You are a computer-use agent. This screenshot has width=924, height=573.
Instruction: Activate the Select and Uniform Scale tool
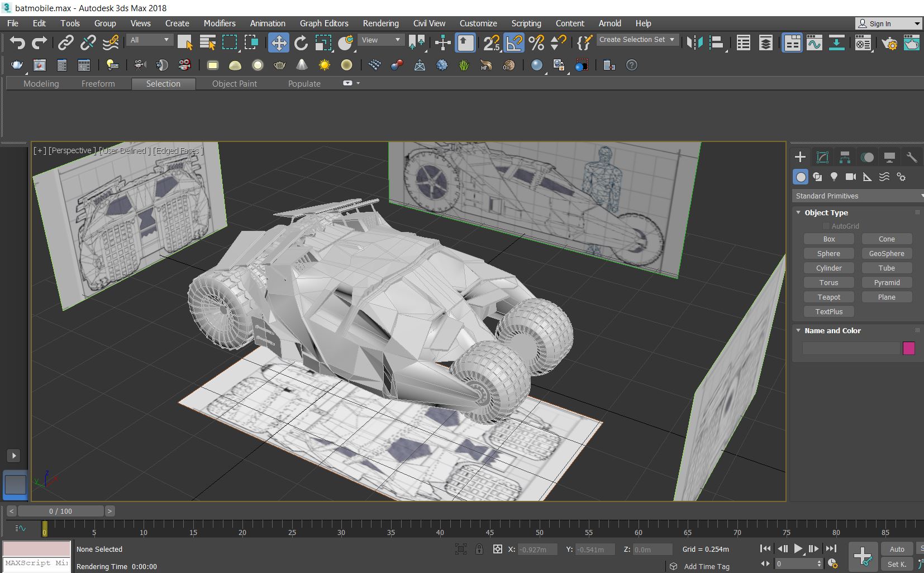pos(323,42)
